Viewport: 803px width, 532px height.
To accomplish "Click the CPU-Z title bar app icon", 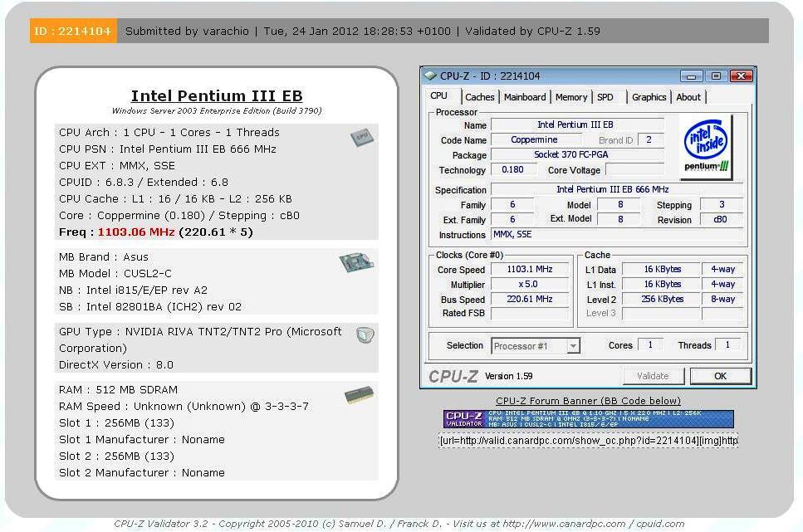I will (430, 76).
